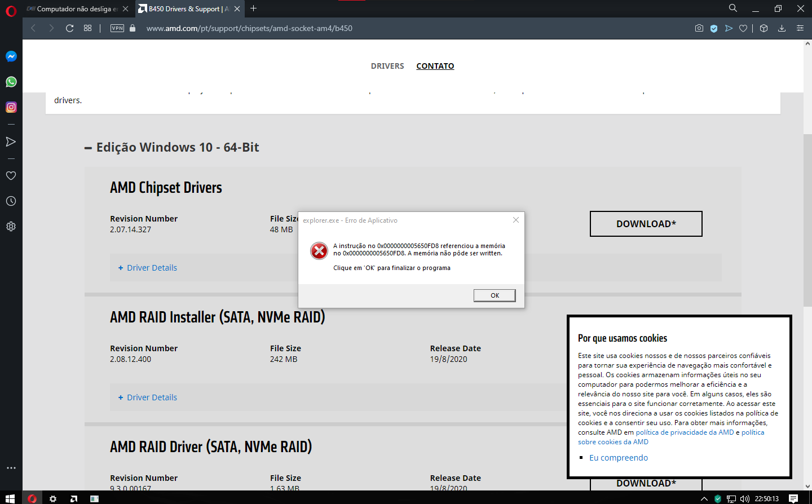The height and width of the screenshot is (504, 812).
Task: Click the scrollbar up arrow
Action: (807, 44)
